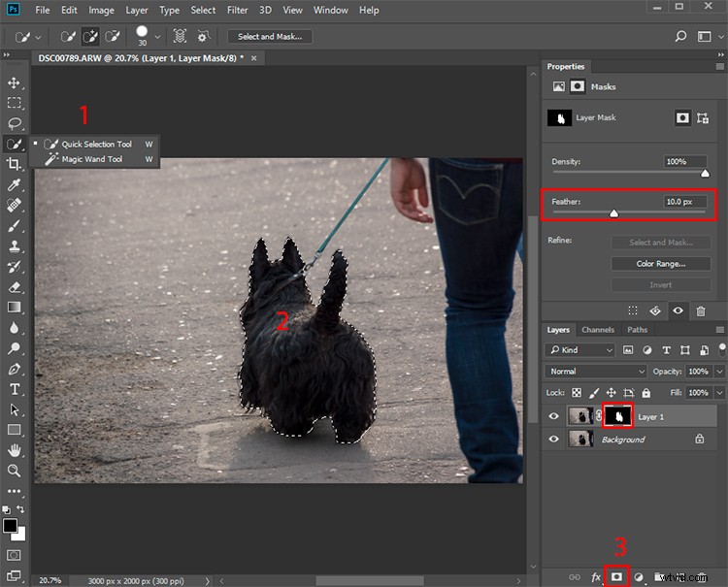Select the Hand tool
728x587 pixels.
tap(14, 449)
